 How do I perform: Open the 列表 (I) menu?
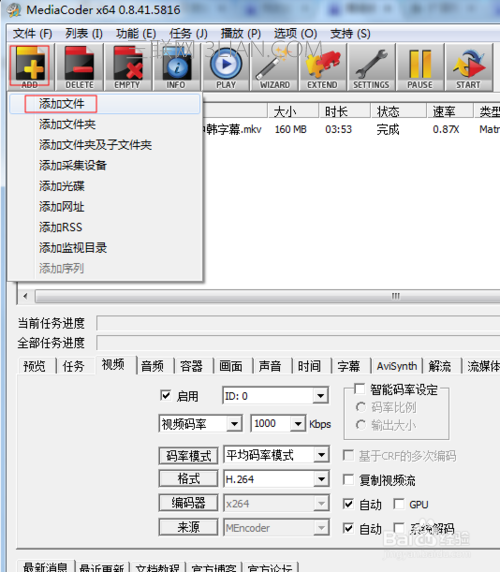(84, 34)
